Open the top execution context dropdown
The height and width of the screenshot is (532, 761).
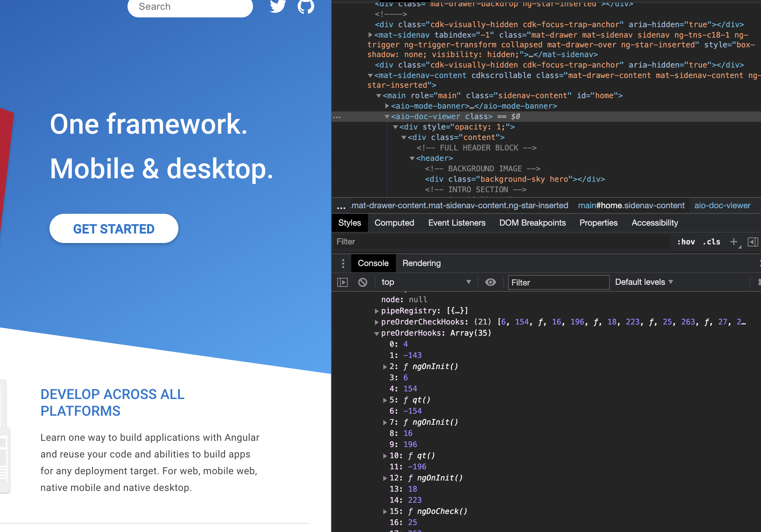pos(426,282)
